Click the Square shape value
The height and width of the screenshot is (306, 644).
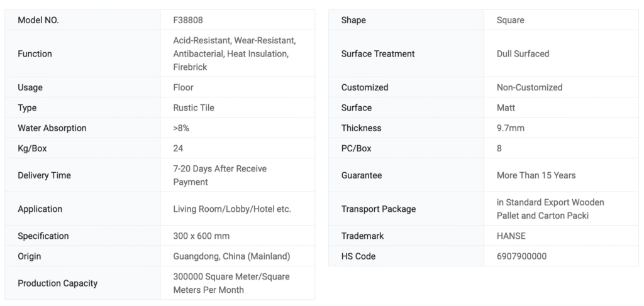[510, 20]
